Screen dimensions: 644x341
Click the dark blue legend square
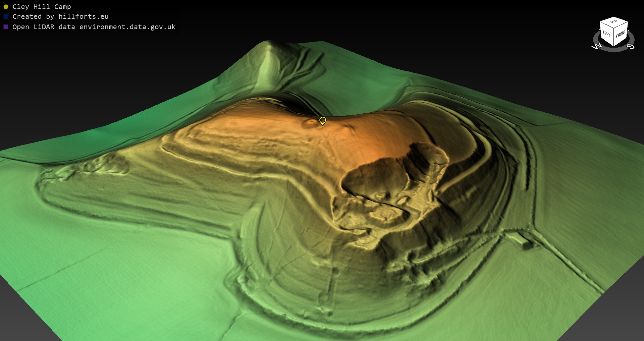click(x=6, y=16)
